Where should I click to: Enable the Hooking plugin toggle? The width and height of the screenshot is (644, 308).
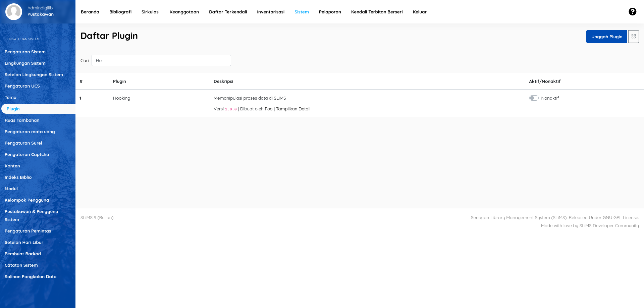click(534, 98)
